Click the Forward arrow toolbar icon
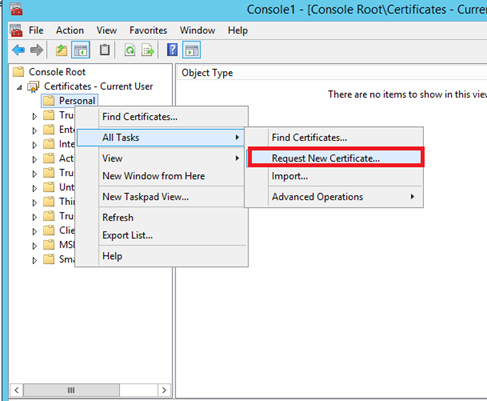This screenshot has height=401, width=487. coord(36,50)
